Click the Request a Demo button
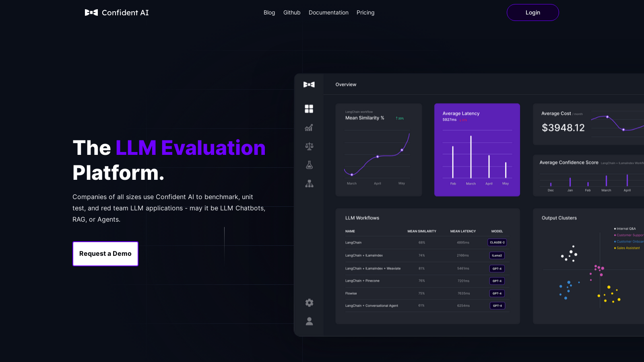This screenshot has height=362, width=644. click(x=105, y=254)
